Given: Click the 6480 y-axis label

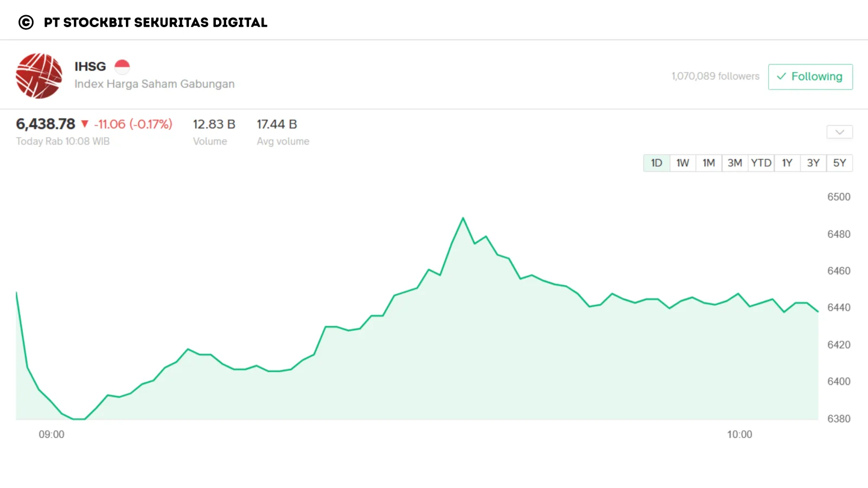Looking at the screenshot, I should 839,234.
